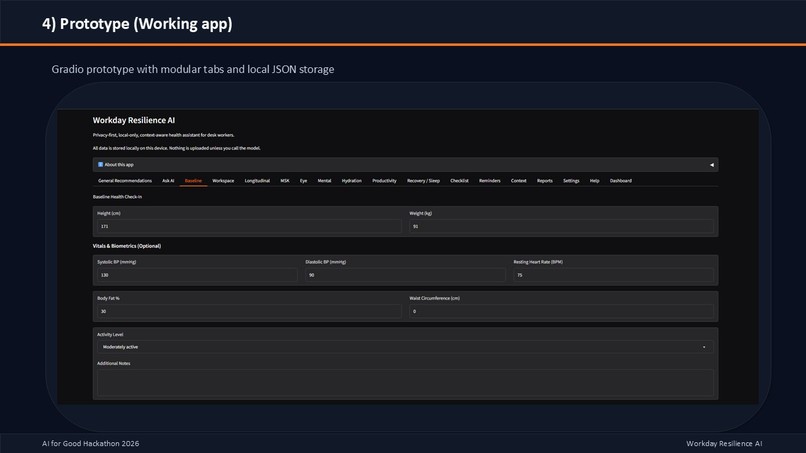Open the General Recommendations tab
This screenshot has height=453, width=806.
pos(125,180)
